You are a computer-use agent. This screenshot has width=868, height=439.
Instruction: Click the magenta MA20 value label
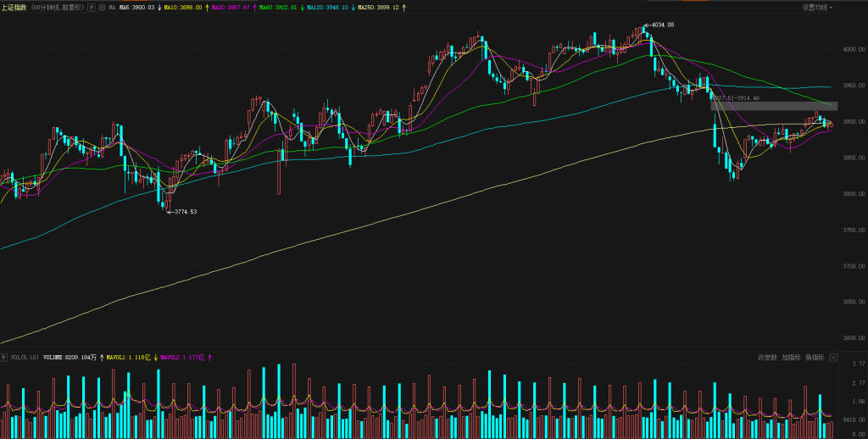click(x=229, y=8)
